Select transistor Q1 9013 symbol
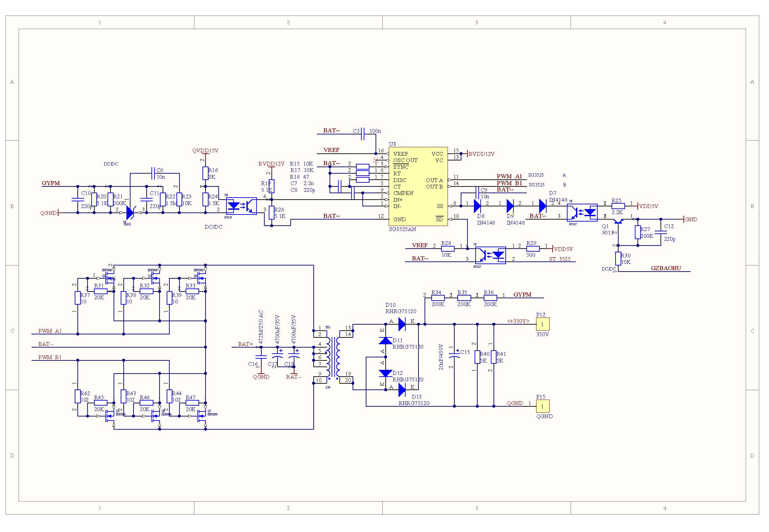The height and width of the screenshot is (532, 769). 618,222
